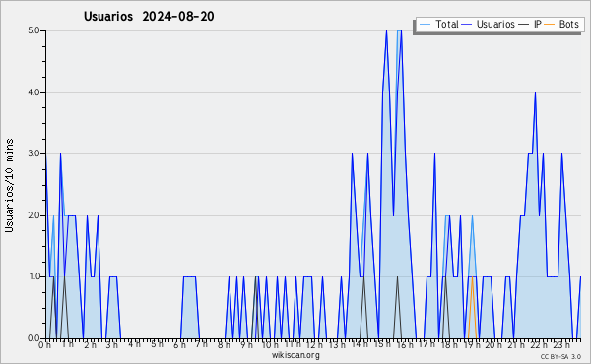591x364 pixels.
Task: Click the dark IP legend line
Action: coord(524,25)
